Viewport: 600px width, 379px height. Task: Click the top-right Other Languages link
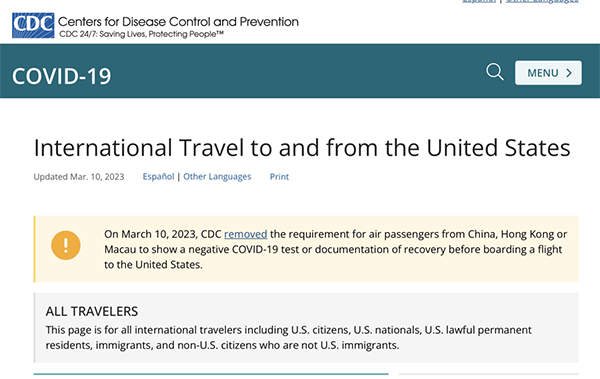542,1
